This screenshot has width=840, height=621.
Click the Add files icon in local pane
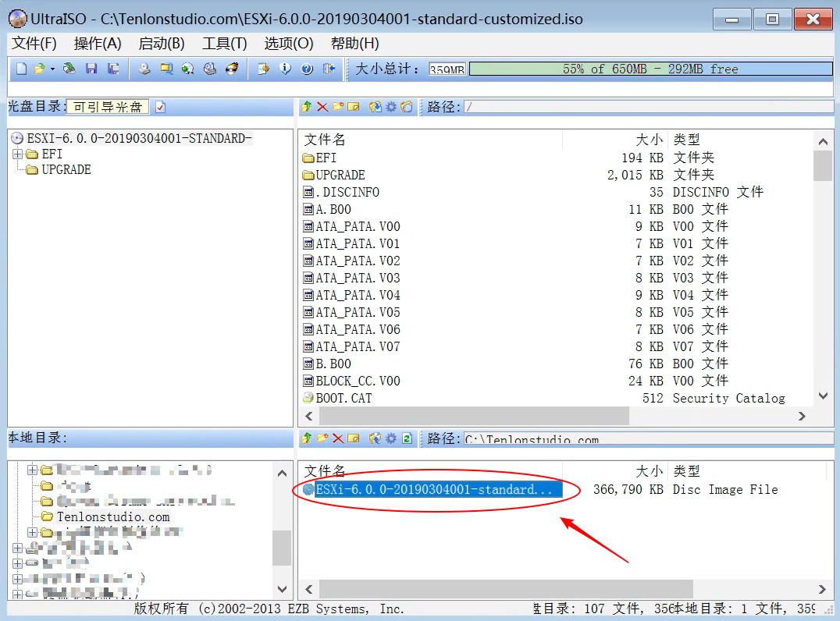[376, 438]
